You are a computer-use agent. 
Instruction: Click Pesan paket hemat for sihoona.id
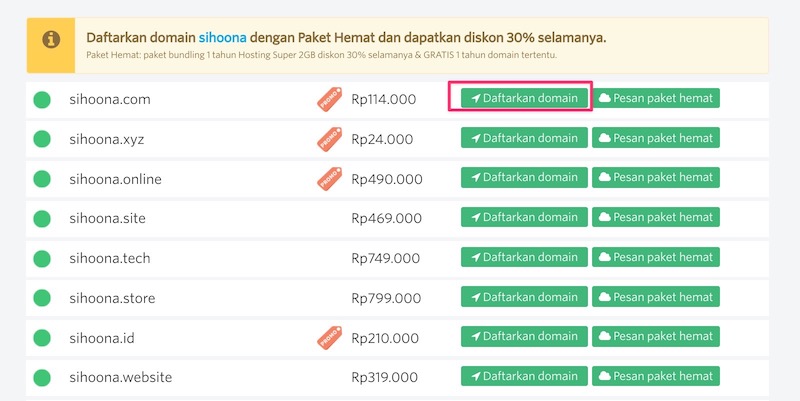pos(656,336)
